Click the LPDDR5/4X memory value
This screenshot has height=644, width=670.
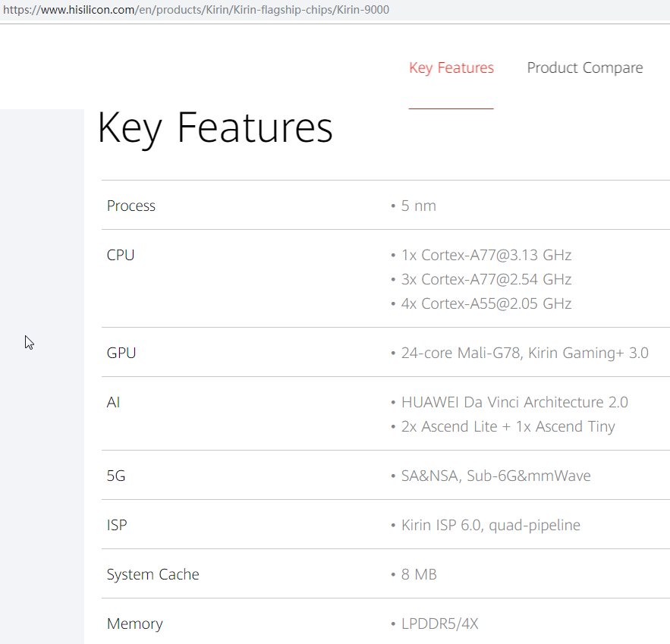point(439,624)
